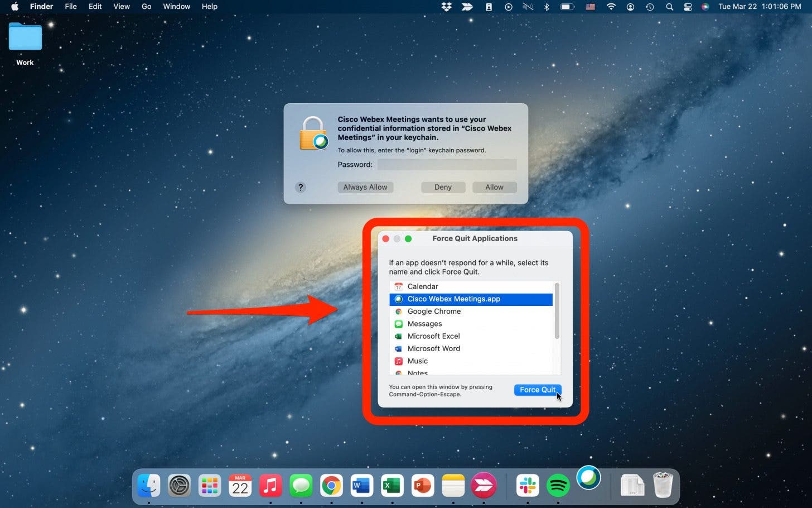Open the Cisco Webex icon in Dock

(588, 478)
